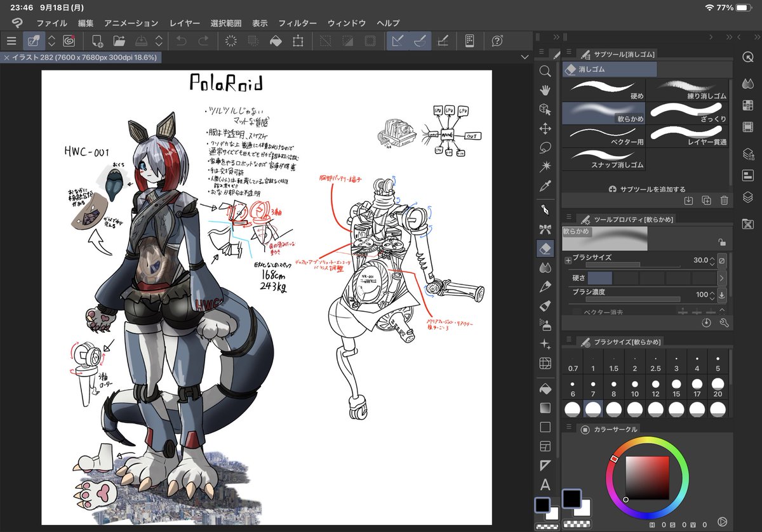The width and height of the screenshot is (762, 532).
Task: Open brush density dynamics button
Action: coord(721,295)
